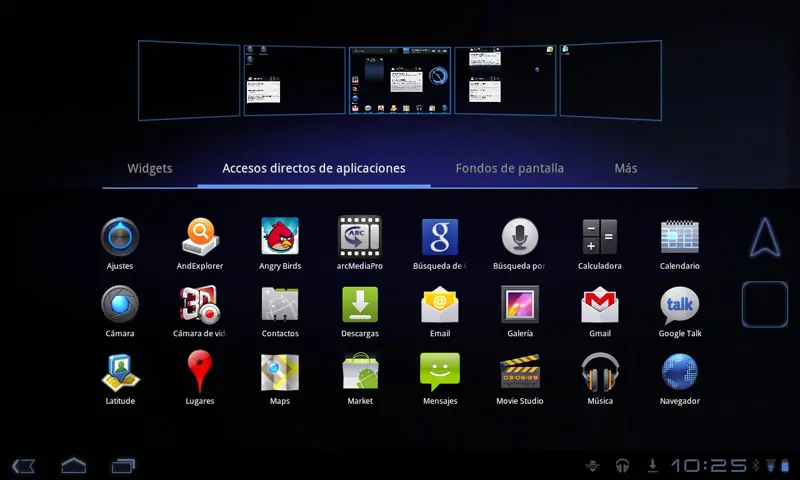Open the Fondos de pantalla tab

coord(510,168)
